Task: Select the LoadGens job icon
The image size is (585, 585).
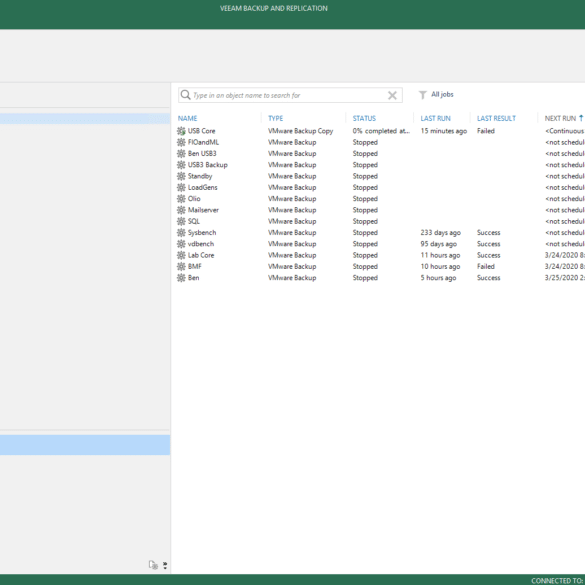Action: click(181, 187)
